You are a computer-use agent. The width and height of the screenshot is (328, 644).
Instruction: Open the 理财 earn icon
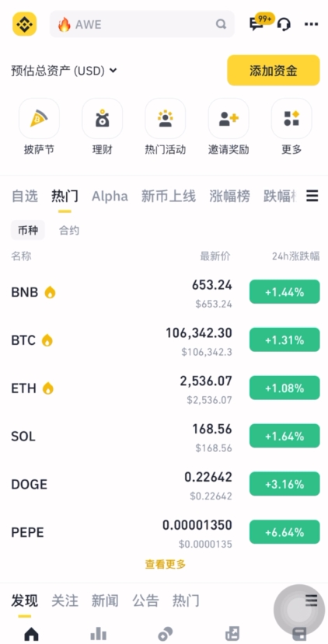pyautogui.click(x=102, y=118)
